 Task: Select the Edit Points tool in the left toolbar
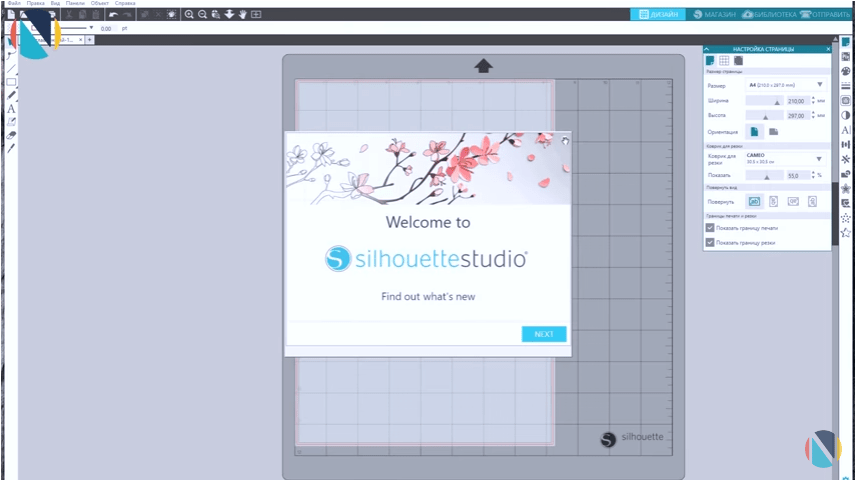point(11,55)
